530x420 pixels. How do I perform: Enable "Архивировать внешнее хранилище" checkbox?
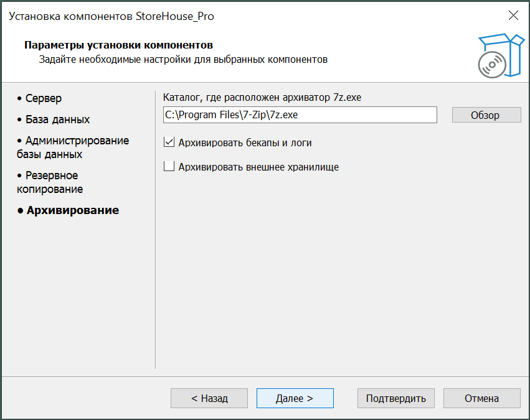tap(169, 166)
